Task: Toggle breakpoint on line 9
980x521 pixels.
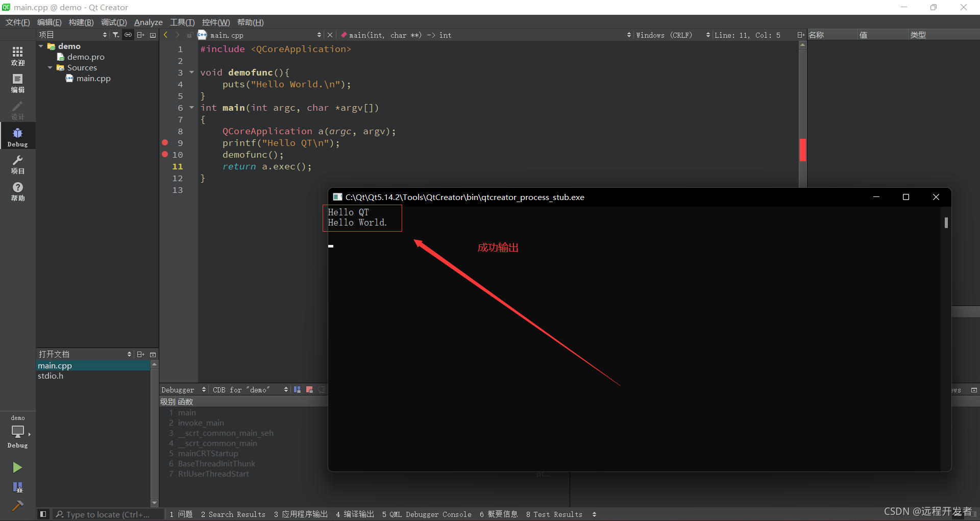Action: coord(165,142)
